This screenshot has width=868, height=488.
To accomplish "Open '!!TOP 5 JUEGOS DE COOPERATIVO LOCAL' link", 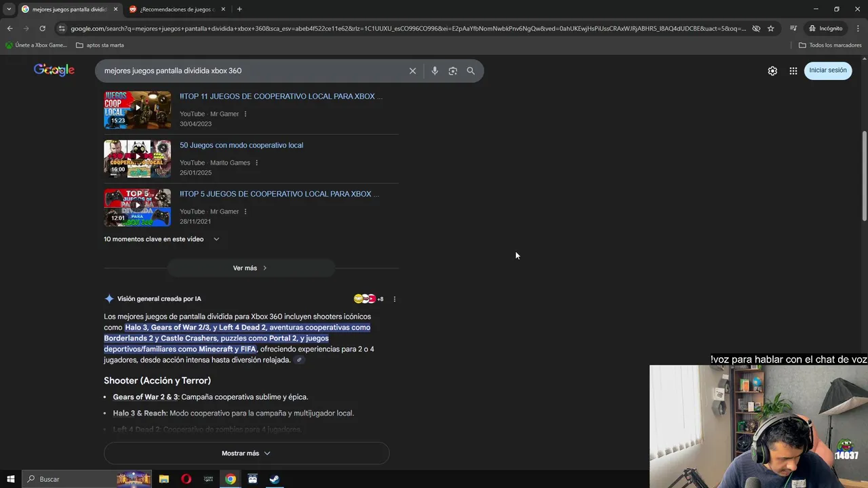I will (x=279, y=194).
